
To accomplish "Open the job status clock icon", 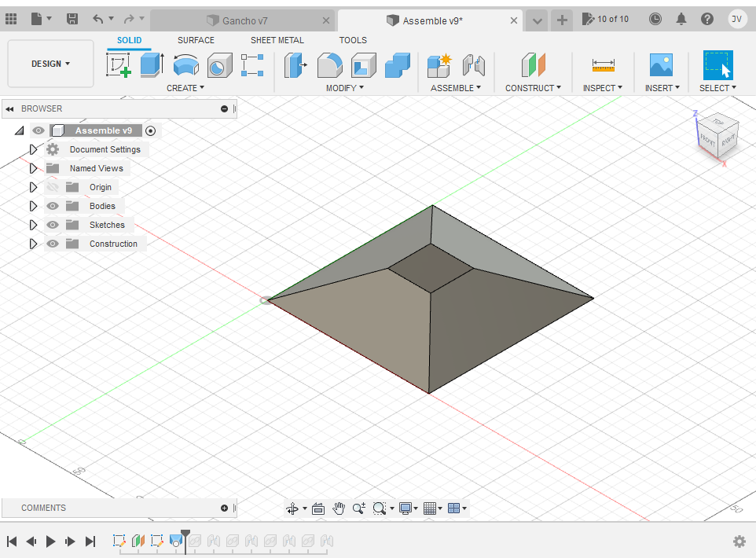I will point(655,20).
